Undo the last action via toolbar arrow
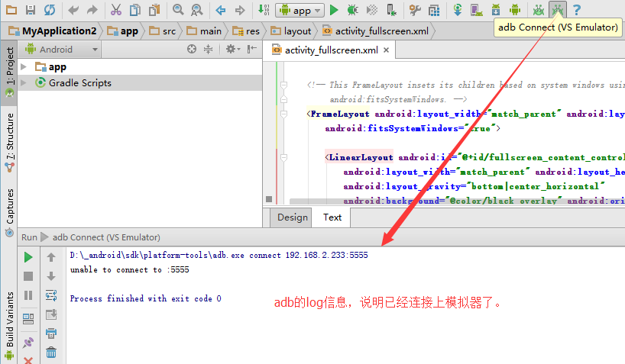The width and height of the screenshot is (625, 364). (x=73, y=10)
